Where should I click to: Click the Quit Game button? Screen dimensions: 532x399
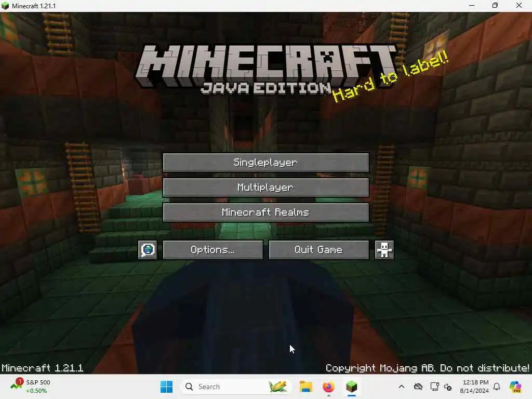point(318,250)
